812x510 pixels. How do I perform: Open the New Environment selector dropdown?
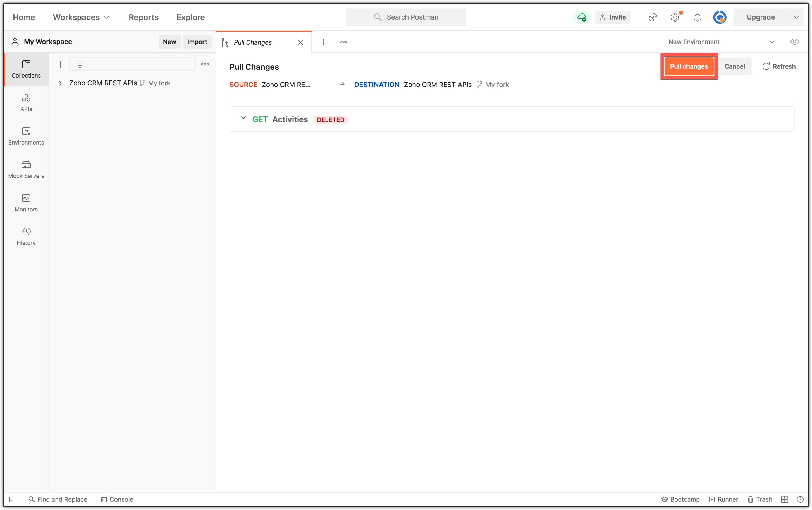pyautogui.click(x=721, y=42)
